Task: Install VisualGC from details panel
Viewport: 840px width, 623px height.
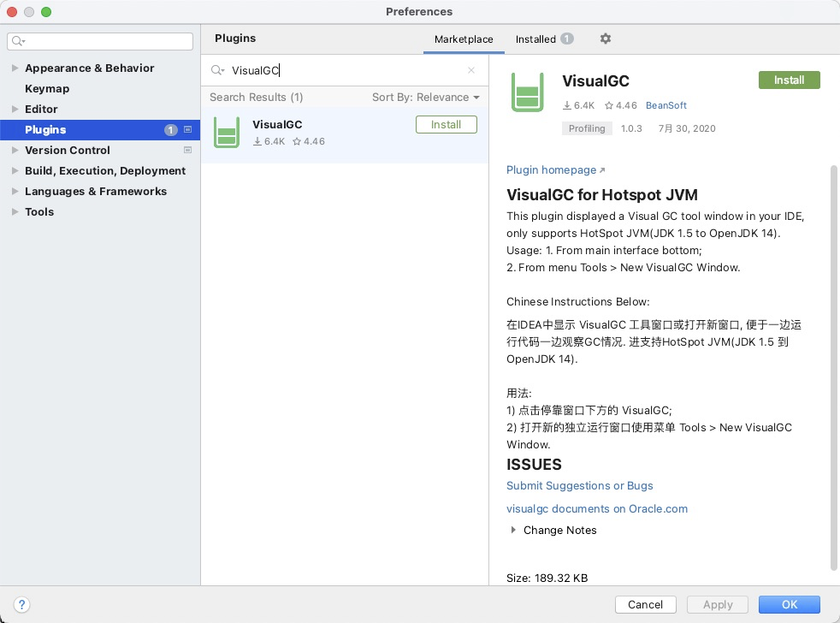Action: [790, 80]
